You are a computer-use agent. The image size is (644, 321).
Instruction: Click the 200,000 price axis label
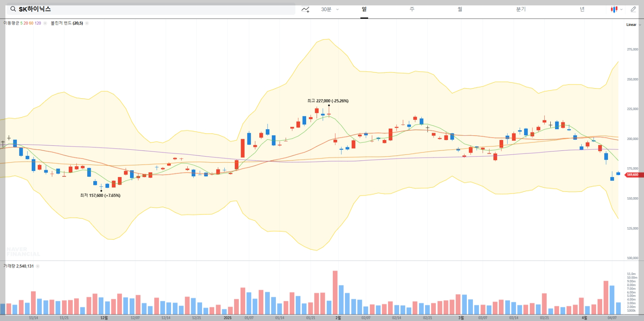(632, 139)
